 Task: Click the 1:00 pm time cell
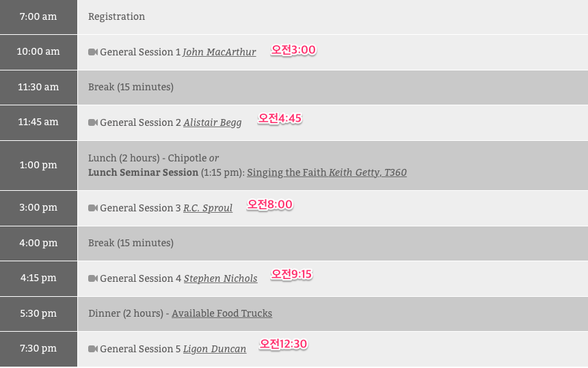38,165
